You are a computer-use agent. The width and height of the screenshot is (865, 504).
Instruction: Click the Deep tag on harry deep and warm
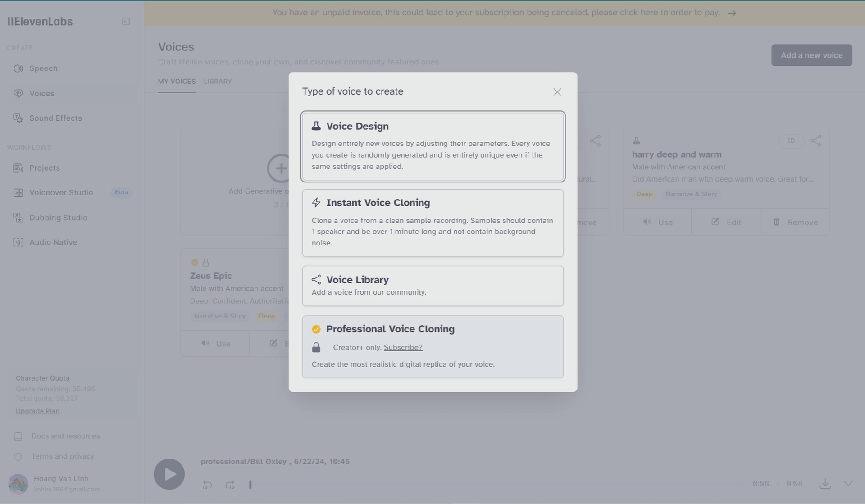tap(644, 194)
